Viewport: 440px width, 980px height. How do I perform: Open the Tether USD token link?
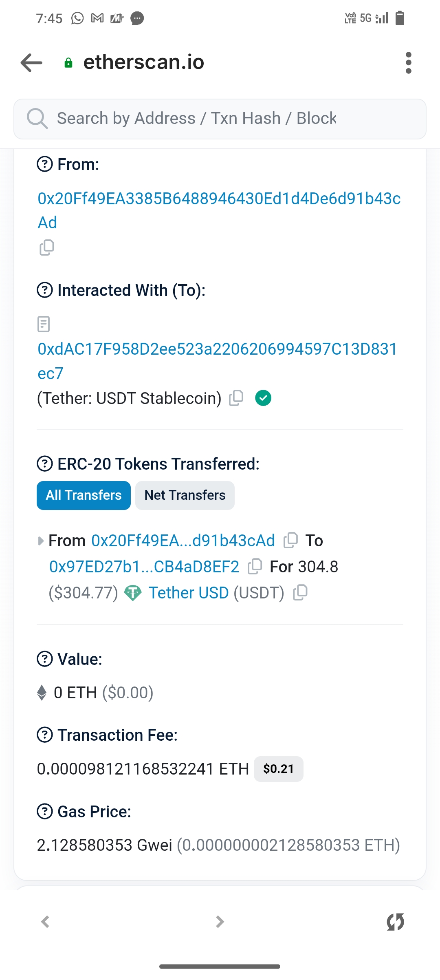pyautogui.click(x=188, y=593)
